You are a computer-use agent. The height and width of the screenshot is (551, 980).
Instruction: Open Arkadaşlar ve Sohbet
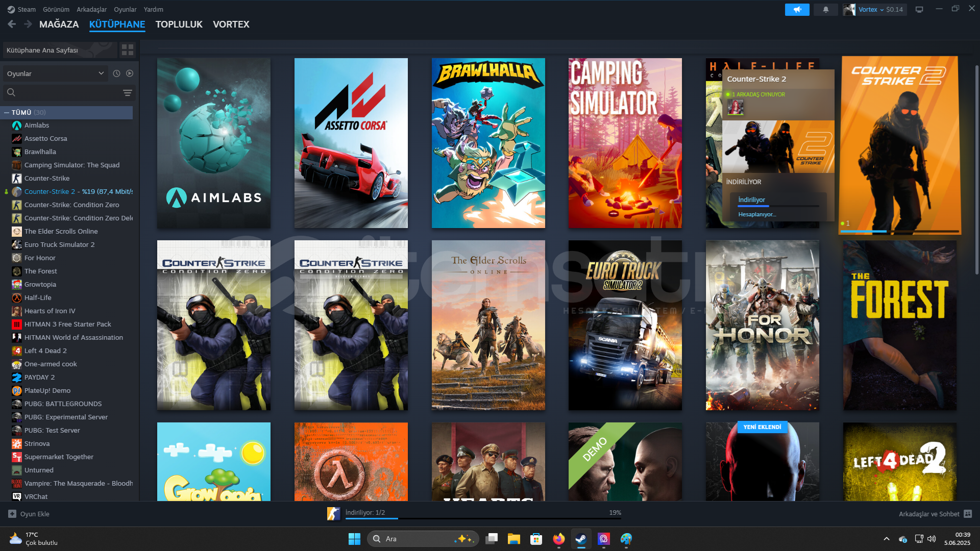(x=936, y=514)
